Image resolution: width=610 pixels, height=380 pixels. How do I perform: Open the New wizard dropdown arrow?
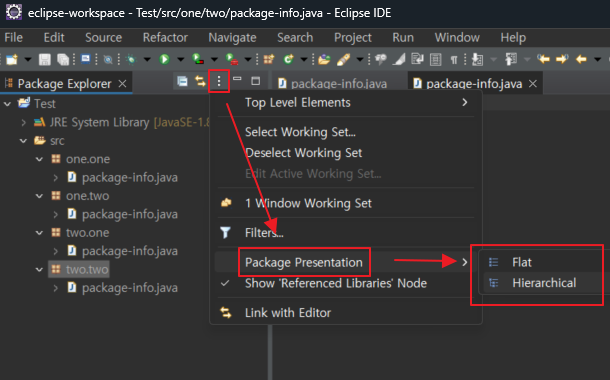coord(28,60)
